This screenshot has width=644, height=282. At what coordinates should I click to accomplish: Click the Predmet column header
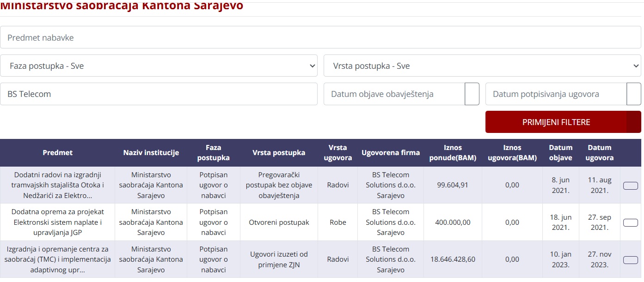(58, 153)
